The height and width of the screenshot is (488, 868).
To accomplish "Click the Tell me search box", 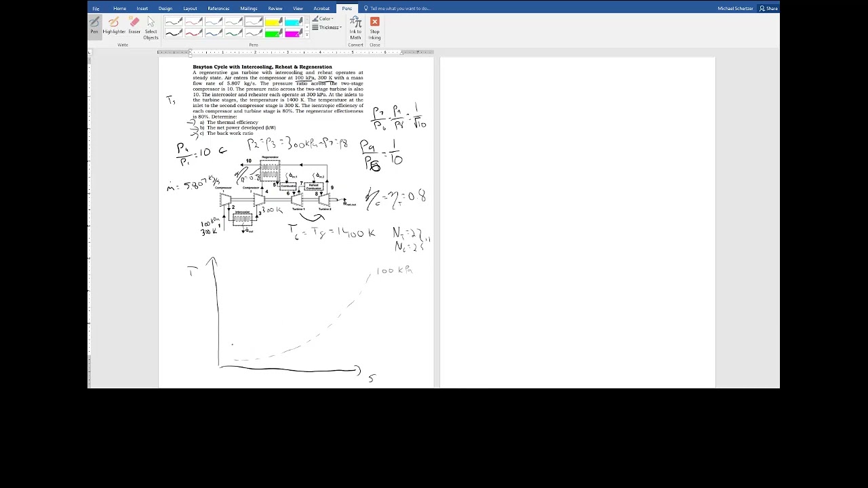I will pos(400,9).
